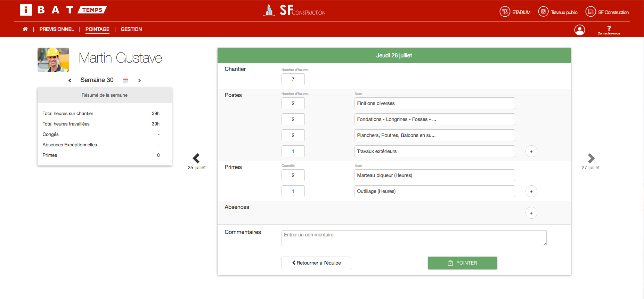Click the green POINTER button
644x299 pixels.
click(x=462, y=263)
